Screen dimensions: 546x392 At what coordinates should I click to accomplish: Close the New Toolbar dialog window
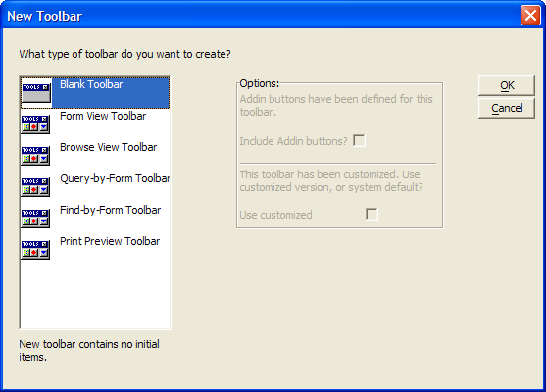click(x=530, y=16)
